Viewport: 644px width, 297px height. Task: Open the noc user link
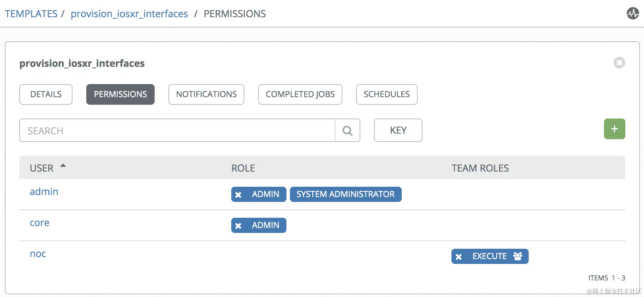[38, 254]
